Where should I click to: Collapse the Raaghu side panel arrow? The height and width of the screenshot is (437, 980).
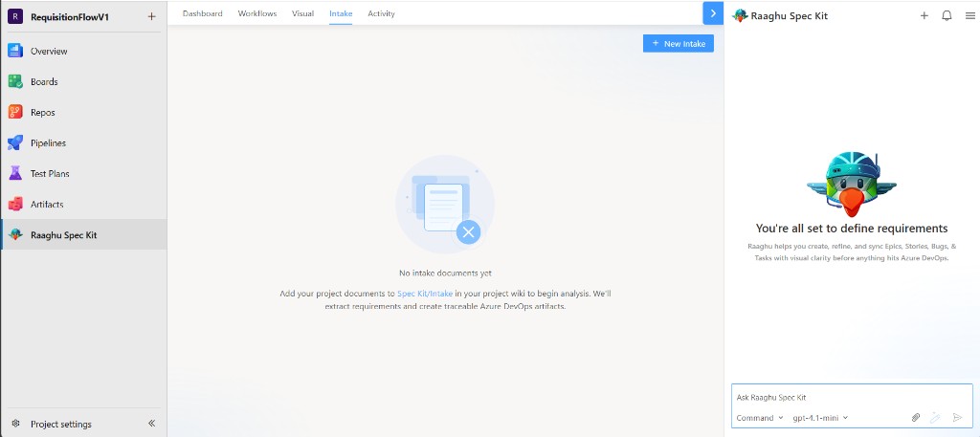tap(713, 13)
